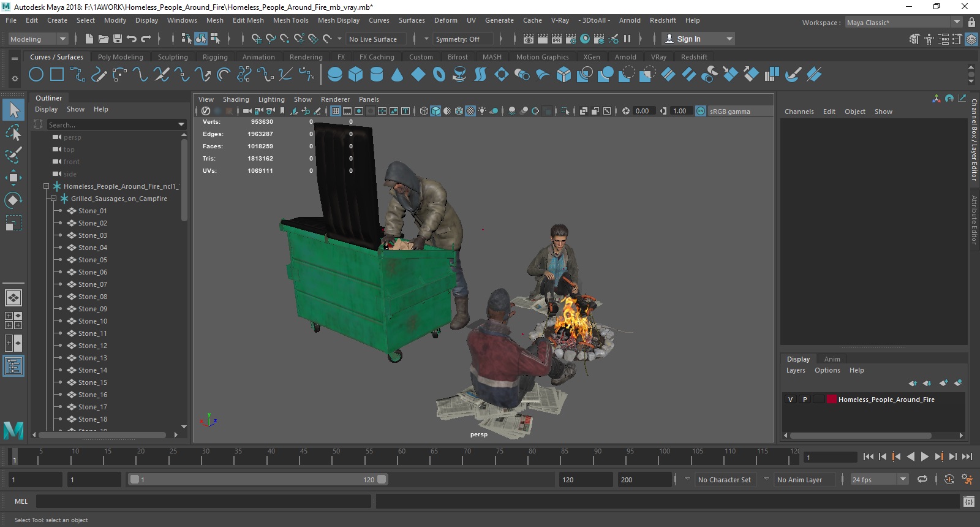Switch to the Poly Modeling shelf tab
This screenshot has width=980, height=527.
[x=120, y=57]
